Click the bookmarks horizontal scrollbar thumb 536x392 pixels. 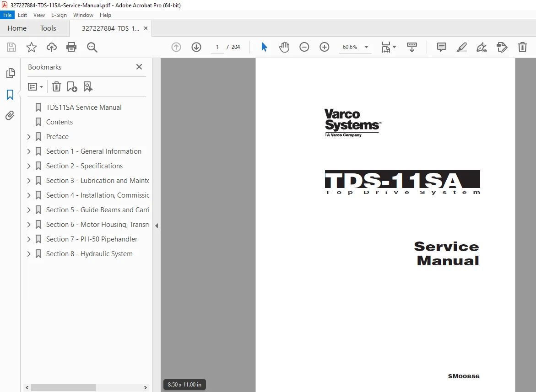(x=63, y=387)
